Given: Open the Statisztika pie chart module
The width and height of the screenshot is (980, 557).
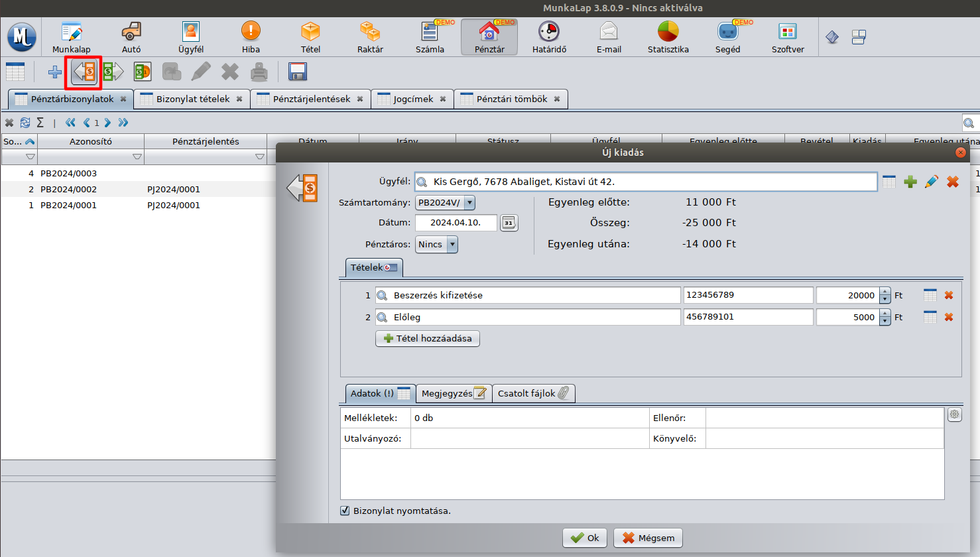Looking at the screenshot, I should coord(668,37).
